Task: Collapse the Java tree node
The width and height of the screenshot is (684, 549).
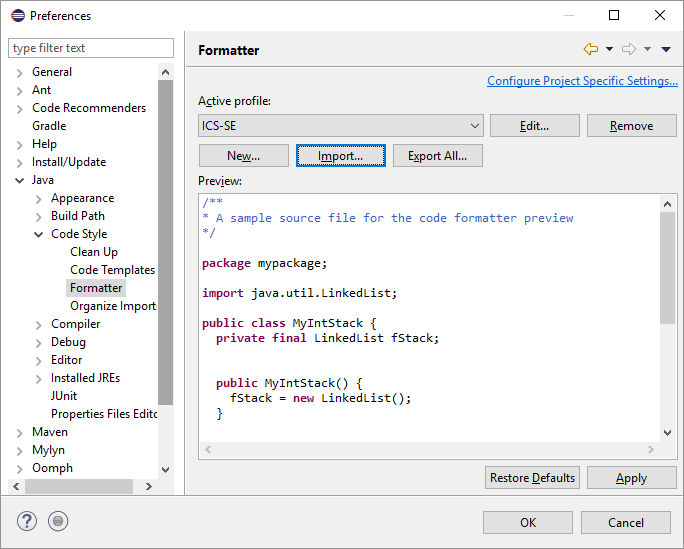Action: (20, 180)
